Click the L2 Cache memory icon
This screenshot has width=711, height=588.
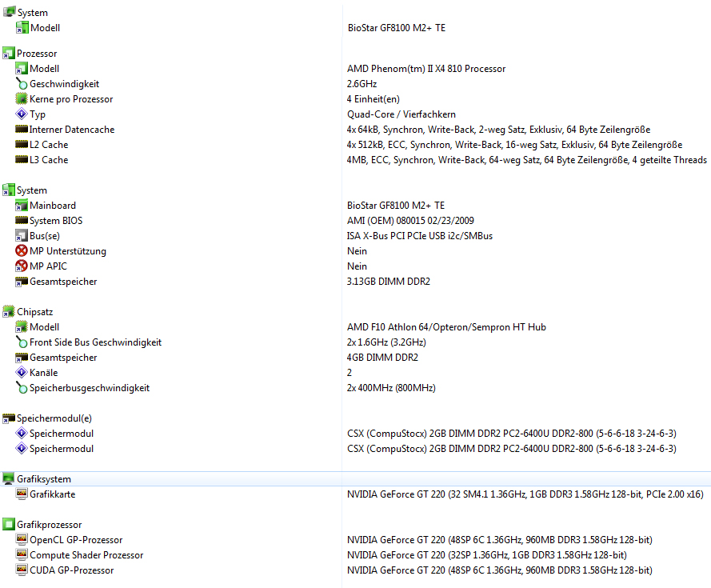22,144
